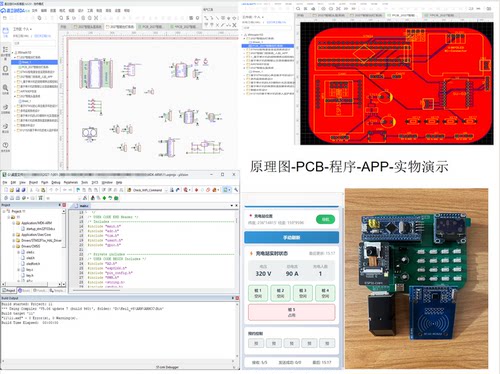
Task: Open the design manager icon in EDA sidebar
Action: (x=5, y=52)
